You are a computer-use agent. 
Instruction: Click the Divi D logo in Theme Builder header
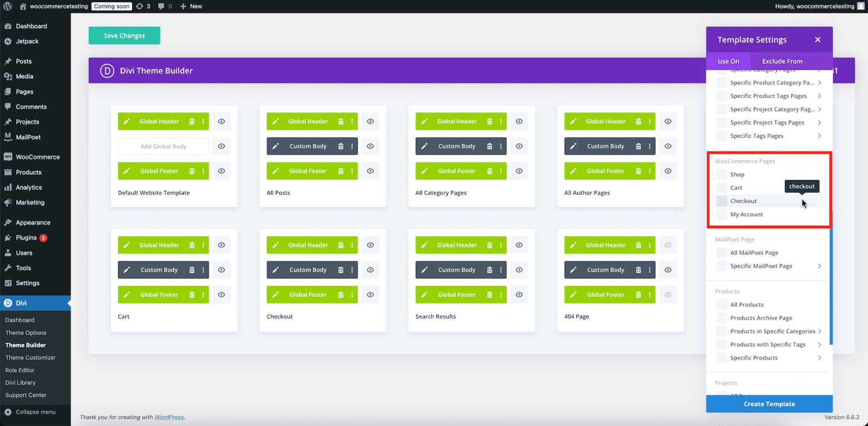tap(107, 71)
